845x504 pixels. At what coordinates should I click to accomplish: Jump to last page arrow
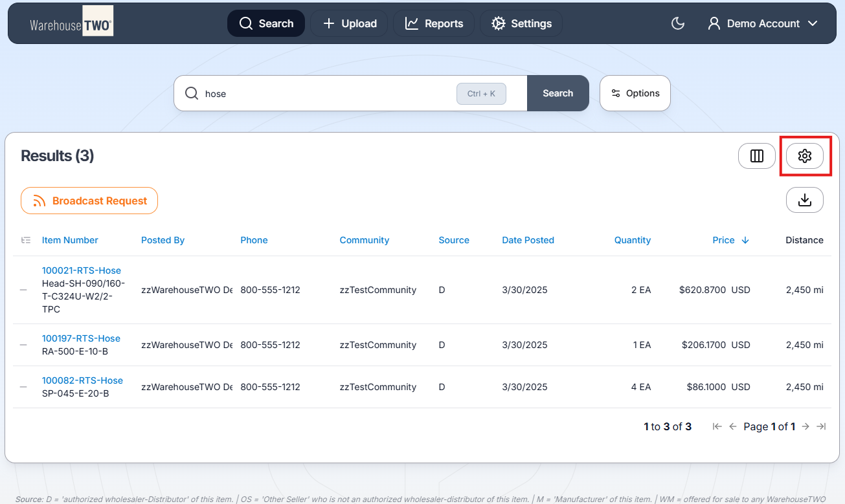click(821, 426)
